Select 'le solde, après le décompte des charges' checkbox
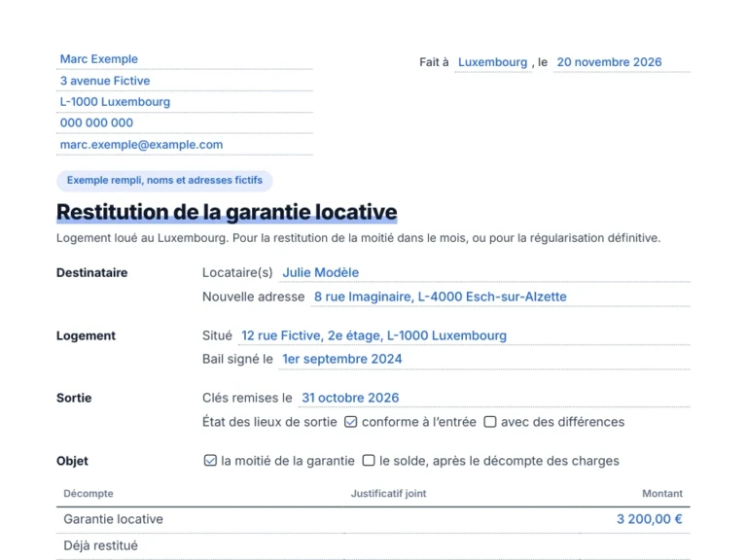This screenshot has width=747, height=560. pyautogui.click(x=369, y=461)
